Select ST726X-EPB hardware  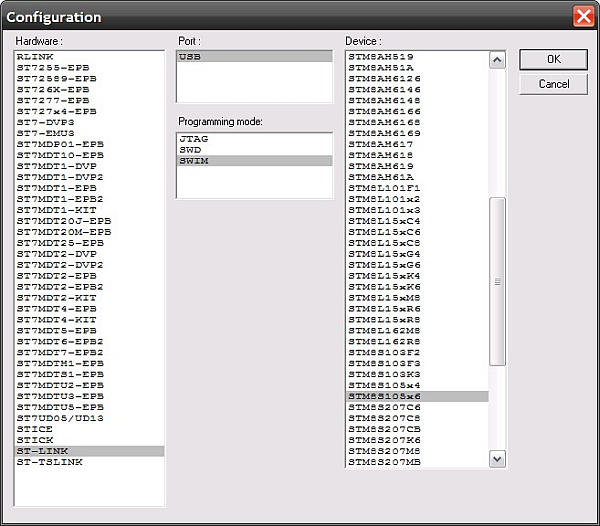[x=90, y=90]
